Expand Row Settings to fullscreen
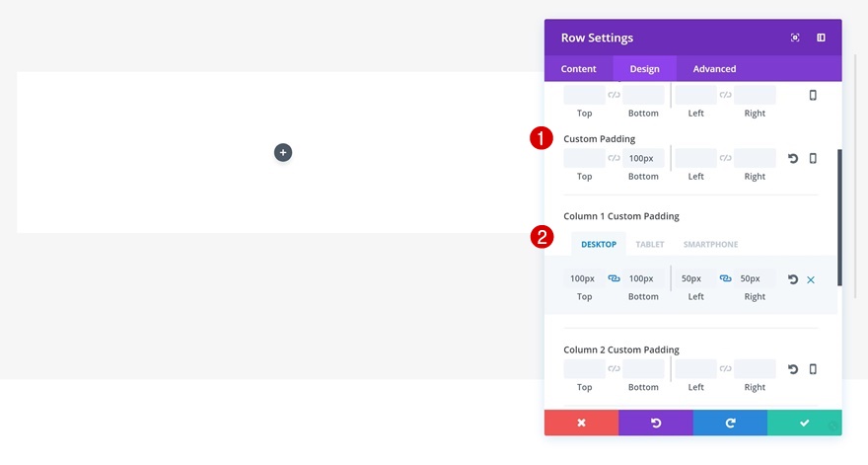Screen dimensions: 868x465 pos(795,38)
